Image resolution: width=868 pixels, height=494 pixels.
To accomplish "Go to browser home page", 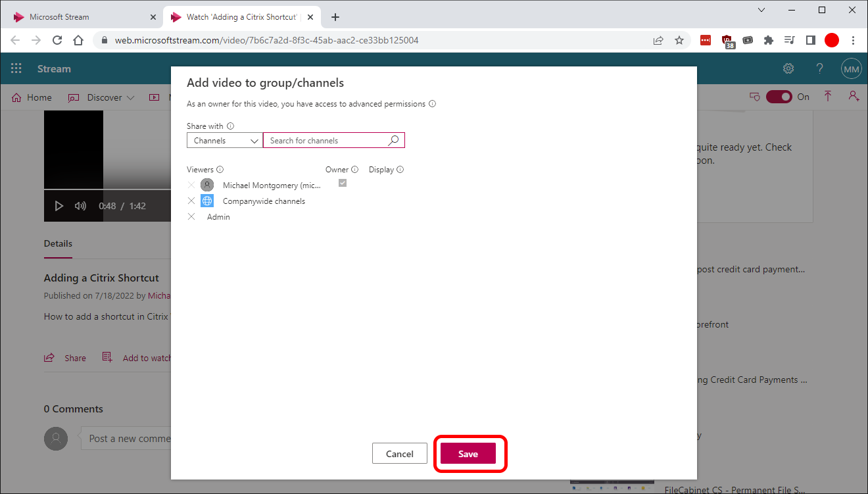I will pos(78,40).
